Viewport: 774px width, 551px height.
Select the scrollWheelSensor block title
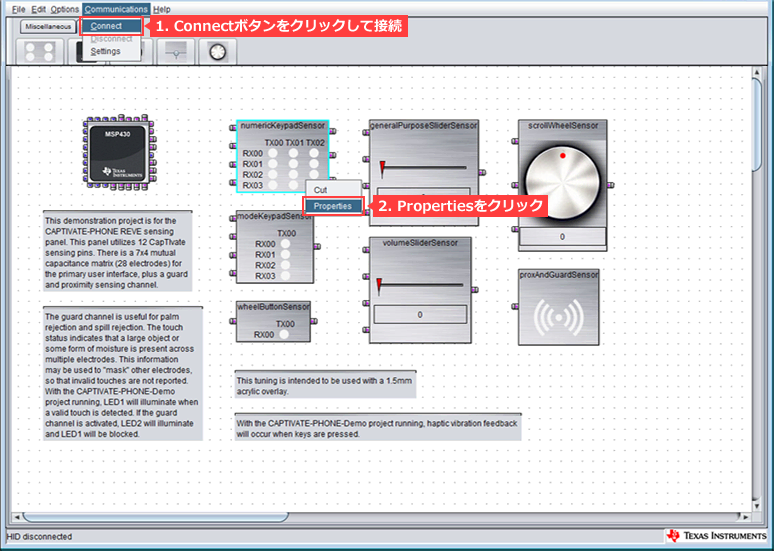(x=563, y=126)
